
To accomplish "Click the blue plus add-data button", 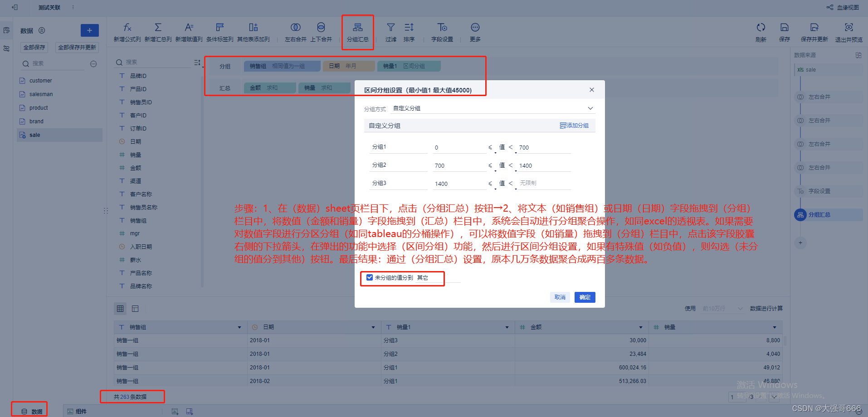I will [x=90, y=30].
